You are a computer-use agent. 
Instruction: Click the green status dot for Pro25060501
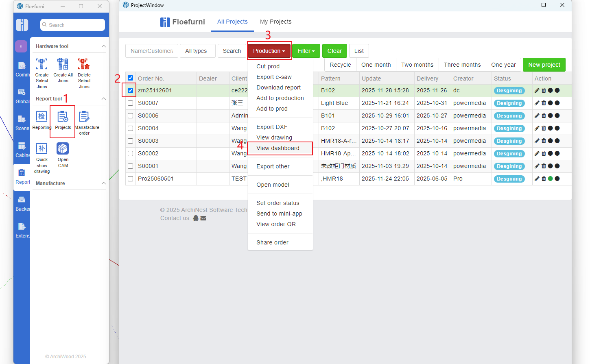551,179
